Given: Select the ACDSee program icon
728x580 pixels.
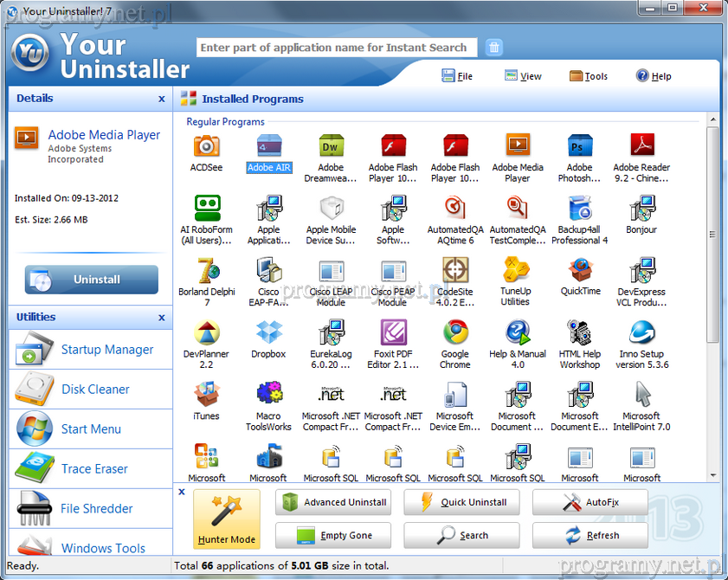Looking at the screenshot, I should [x=206, y=146].
